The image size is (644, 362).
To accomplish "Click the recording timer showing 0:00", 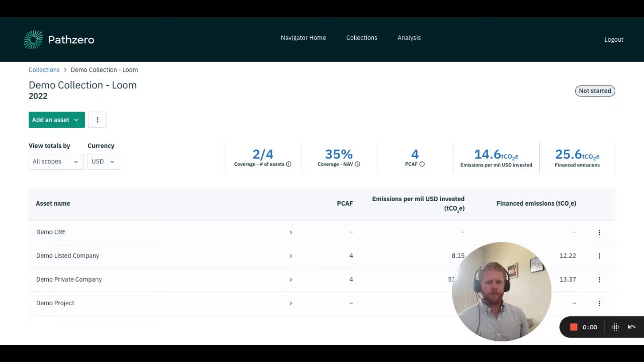I will (590, 327).
